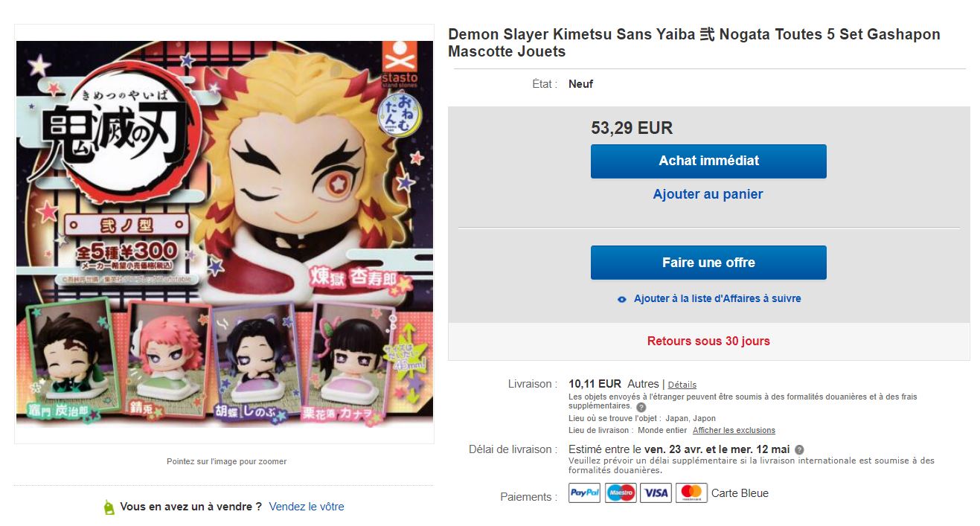Click the Demon Slayer gashapon product image
This screenshot has width=980, height=526.
[x=224, y=234]
